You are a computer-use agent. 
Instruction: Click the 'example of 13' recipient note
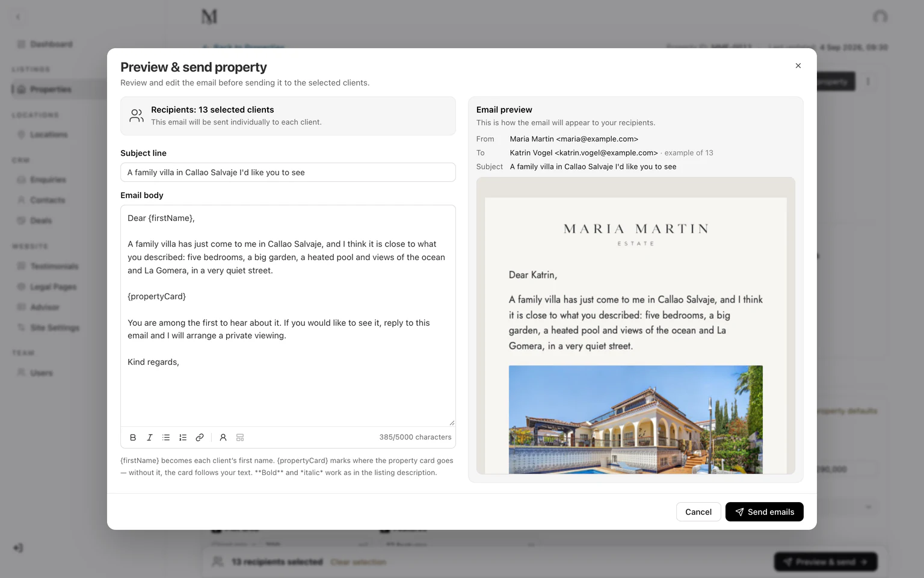pos(689,153)
